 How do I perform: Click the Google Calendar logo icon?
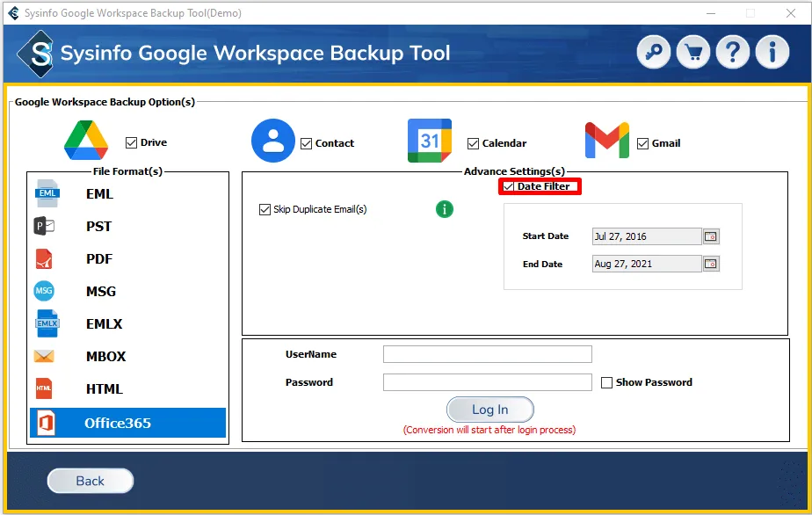point(430,141)
